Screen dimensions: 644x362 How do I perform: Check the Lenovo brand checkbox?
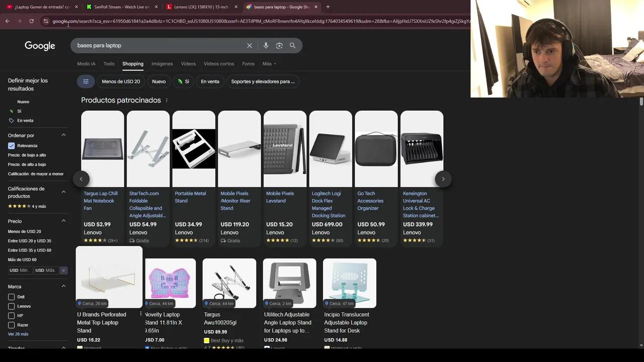[11, 306]
